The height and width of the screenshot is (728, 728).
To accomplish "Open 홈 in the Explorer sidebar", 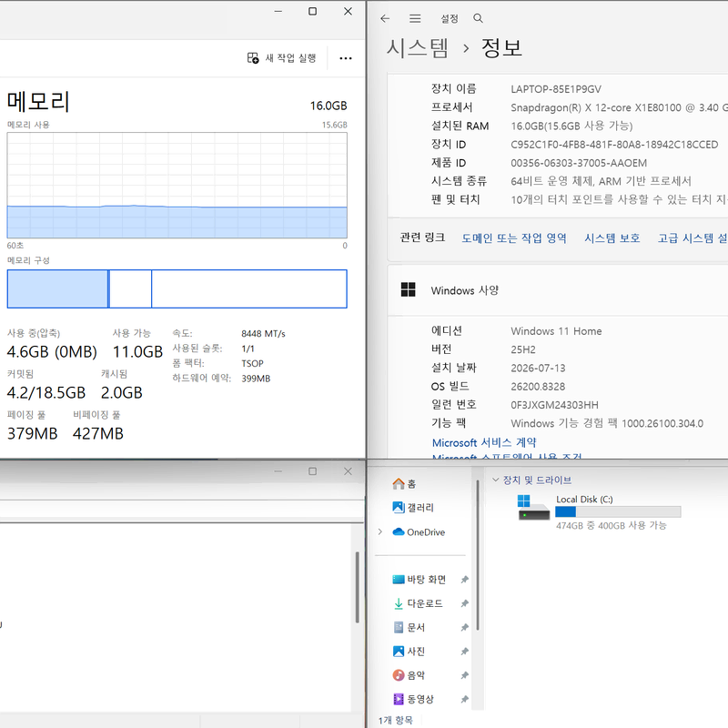I will [404, 484].
